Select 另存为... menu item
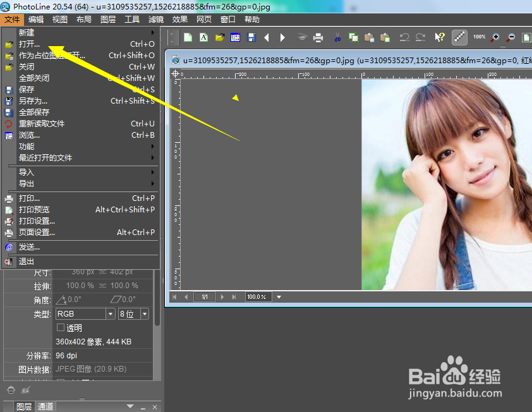The image size is (532, 412). point(80,101)
